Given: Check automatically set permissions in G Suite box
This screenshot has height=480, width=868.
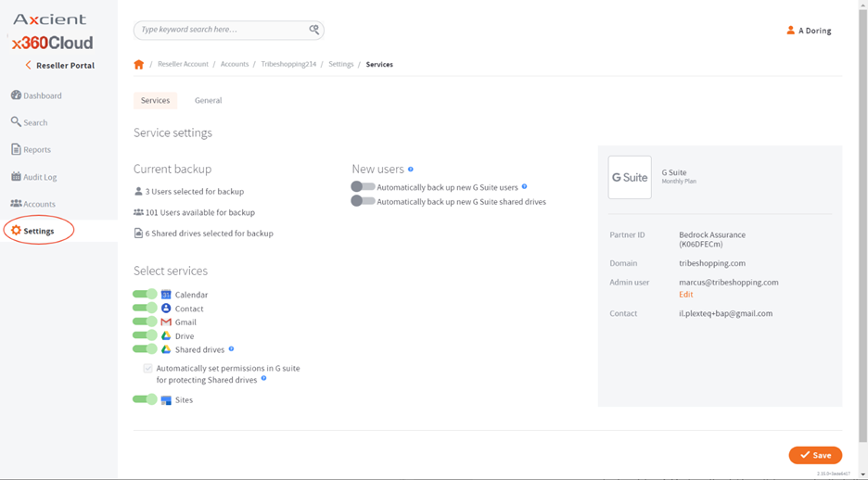Looking at the screenshot, I should point(147,369).
